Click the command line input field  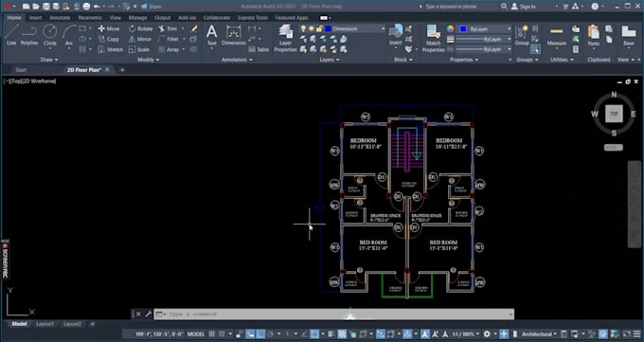coord(333,314)
